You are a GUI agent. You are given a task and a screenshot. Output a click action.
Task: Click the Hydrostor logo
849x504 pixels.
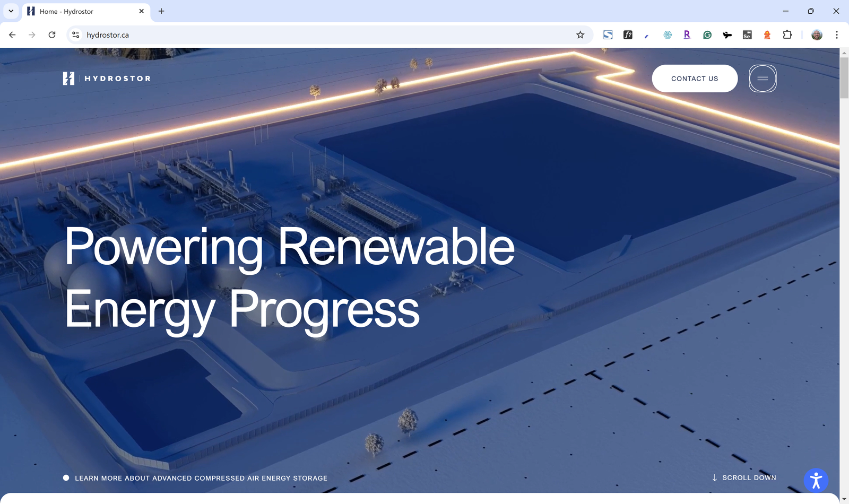(107, 79)
